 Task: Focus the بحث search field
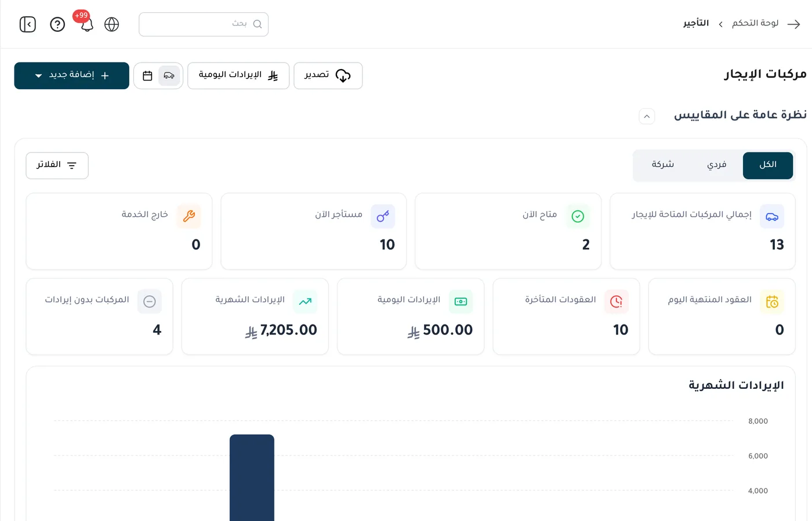pos(204,24)
